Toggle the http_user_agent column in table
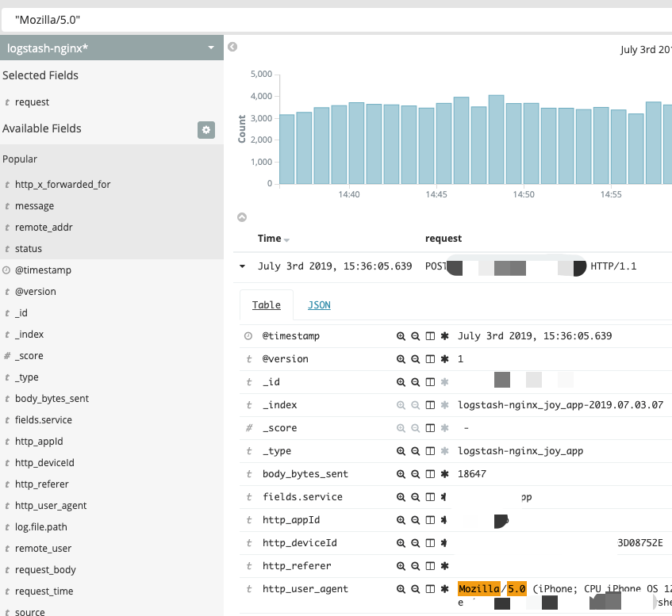Screen dimensions: 672x616 430,589
